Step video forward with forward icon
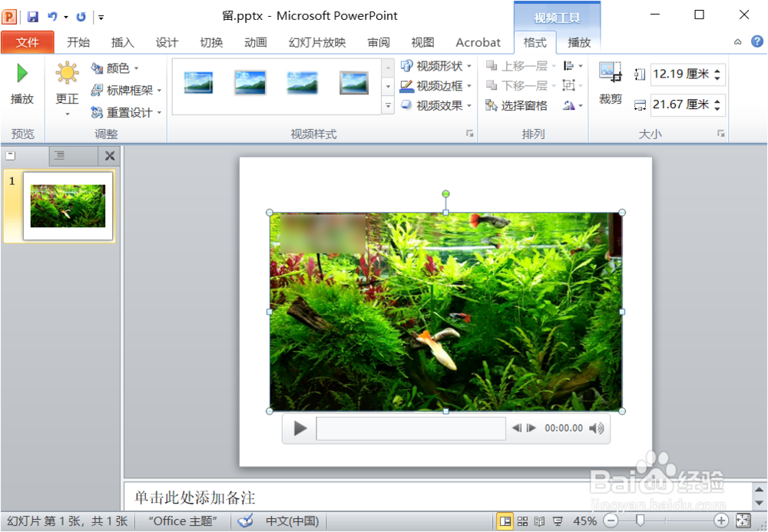 pos(531,428)
